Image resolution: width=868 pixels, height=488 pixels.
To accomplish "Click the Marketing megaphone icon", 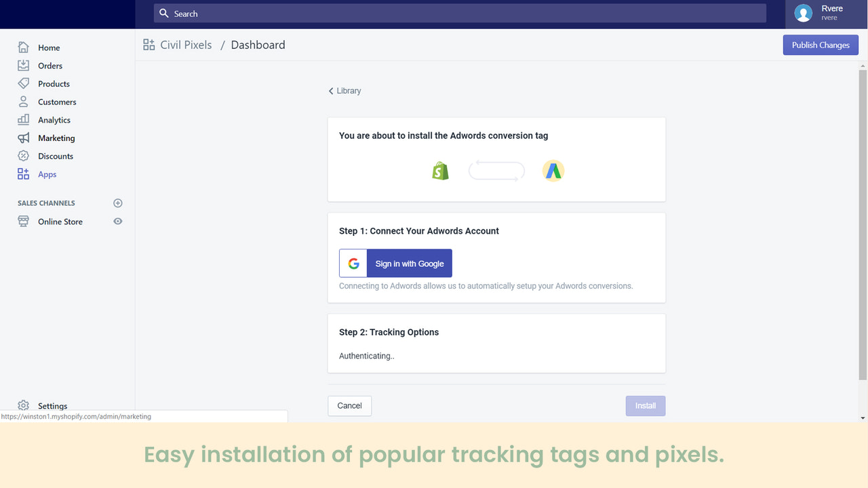I will click(x=23, y=138).
